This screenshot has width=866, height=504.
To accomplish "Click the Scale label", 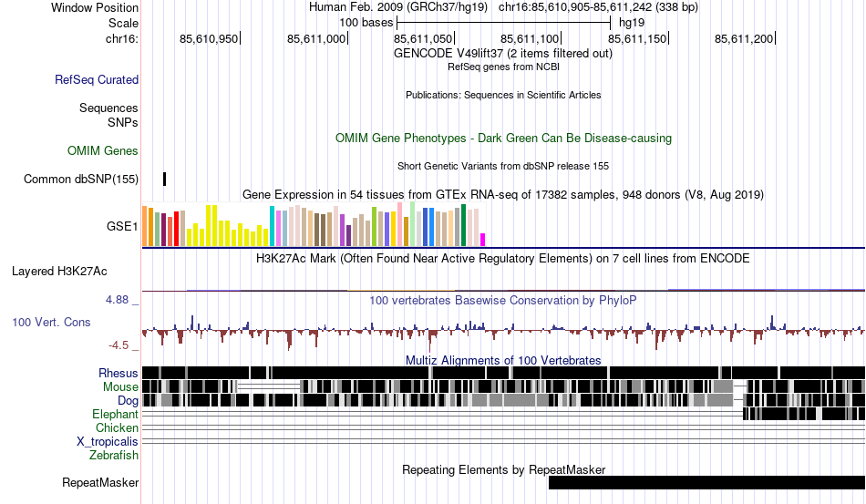I will click(123, 23).
